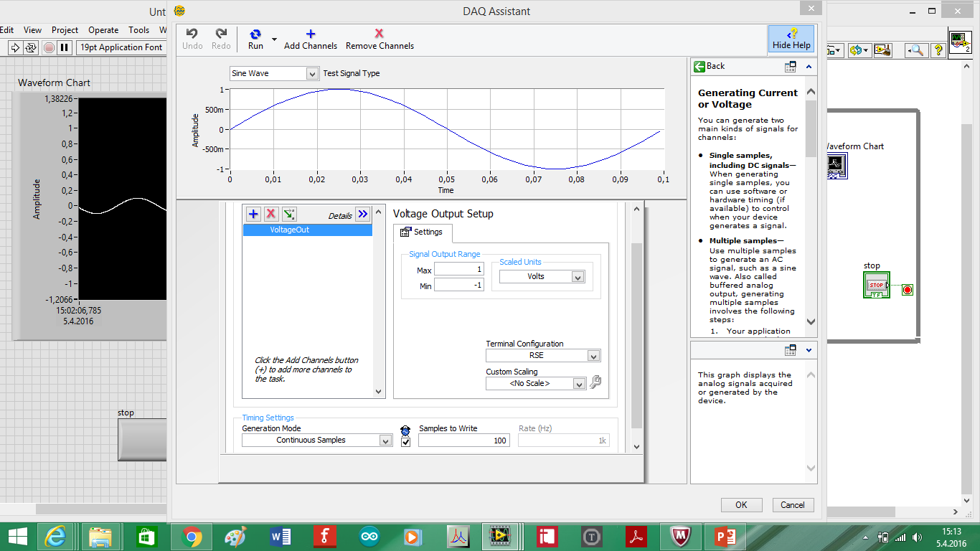The height and width of the screenshot is (551, 980).
Task: Click the help panel layout icon
Action: 790,67
